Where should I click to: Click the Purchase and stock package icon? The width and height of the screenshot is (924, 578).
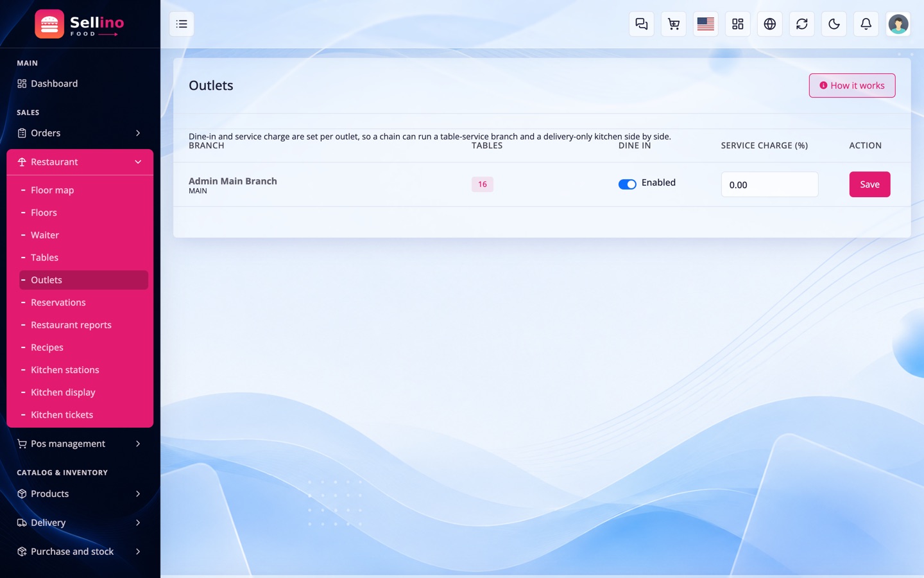[x=22, y=552]
